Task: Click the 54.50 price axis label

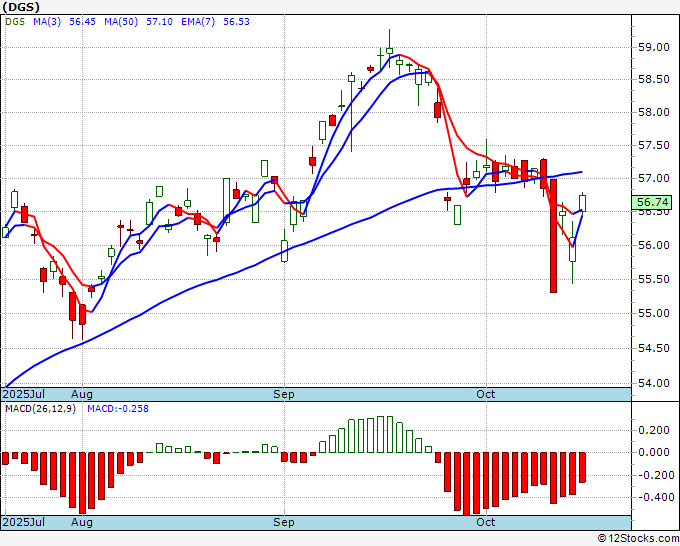Action: click(654, 348)
